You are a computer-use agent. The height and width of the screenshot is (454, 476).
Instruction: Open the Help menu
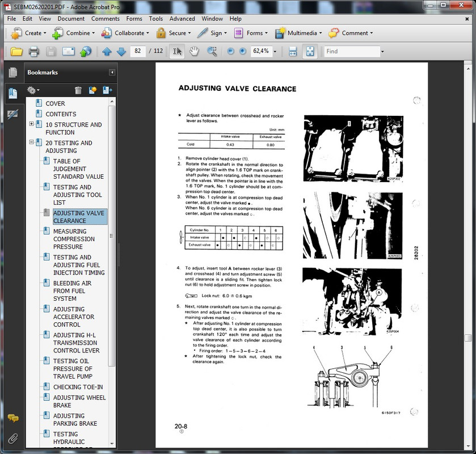point(235,19)
